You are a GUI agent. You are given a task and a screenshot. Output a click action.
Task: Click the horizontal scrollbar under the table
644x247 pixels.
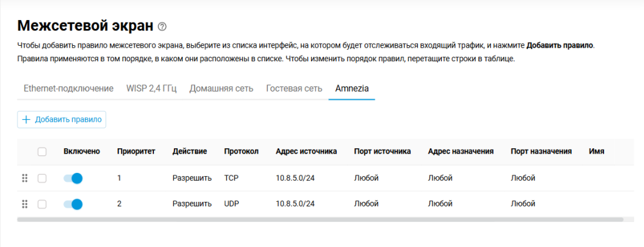[x=320, y=219]
